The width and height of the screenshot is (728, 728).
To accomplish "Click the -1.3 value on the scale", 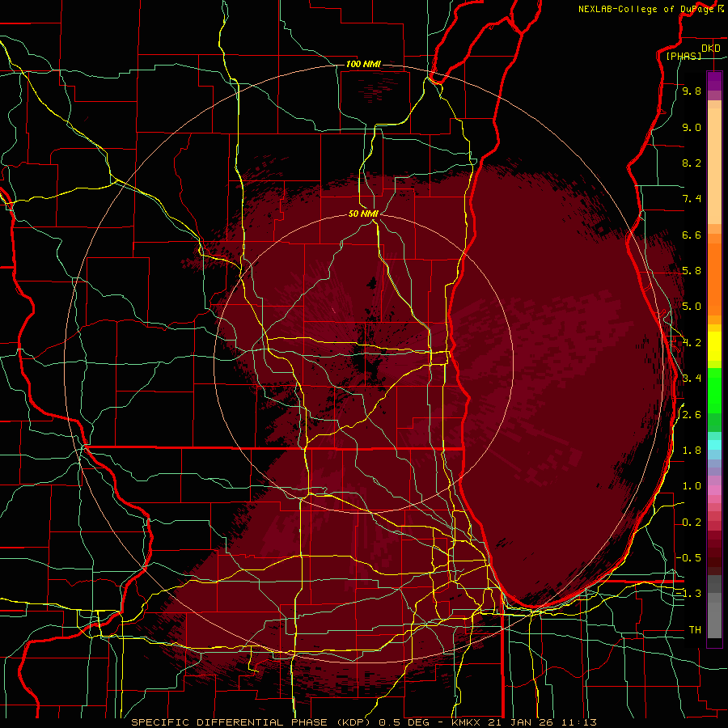I will click(688, 594).
